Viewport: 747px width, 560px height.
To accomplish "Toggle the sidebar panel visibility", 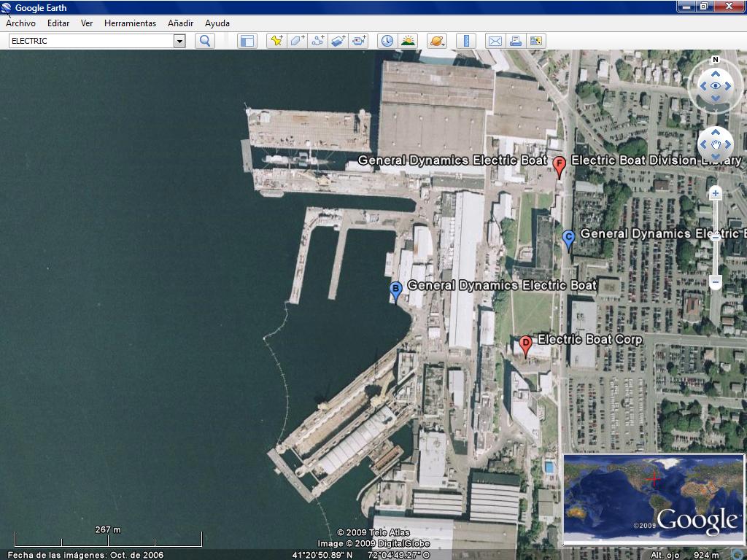I will coord(247,41).
